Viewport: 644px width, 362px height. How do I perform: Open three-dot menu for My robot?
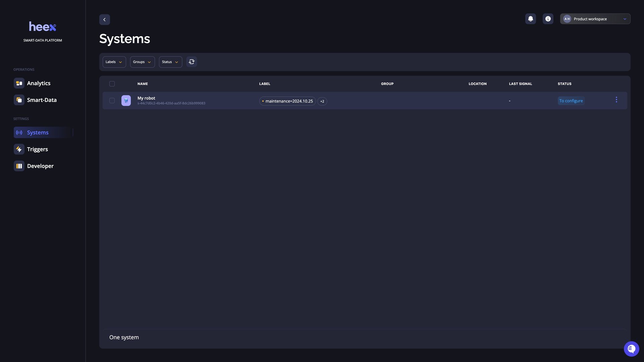tap(616, 100)
